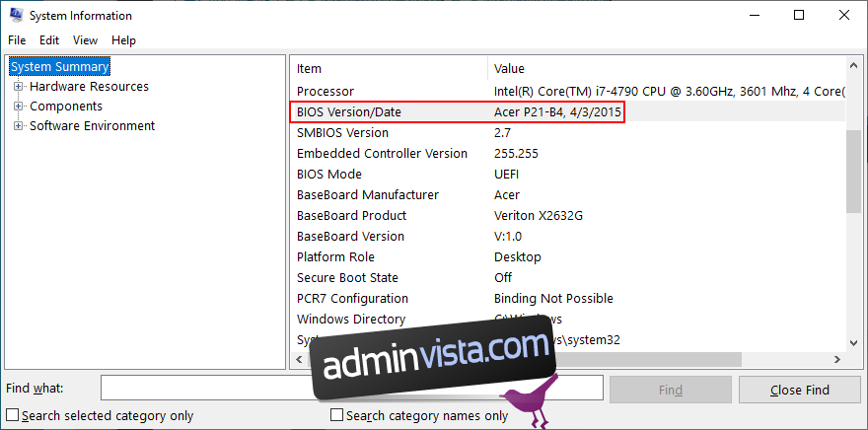This screenshot has height=430, width=868.
Task: Click the 2.7 SMBIOS version value
Action: (503, 133)
